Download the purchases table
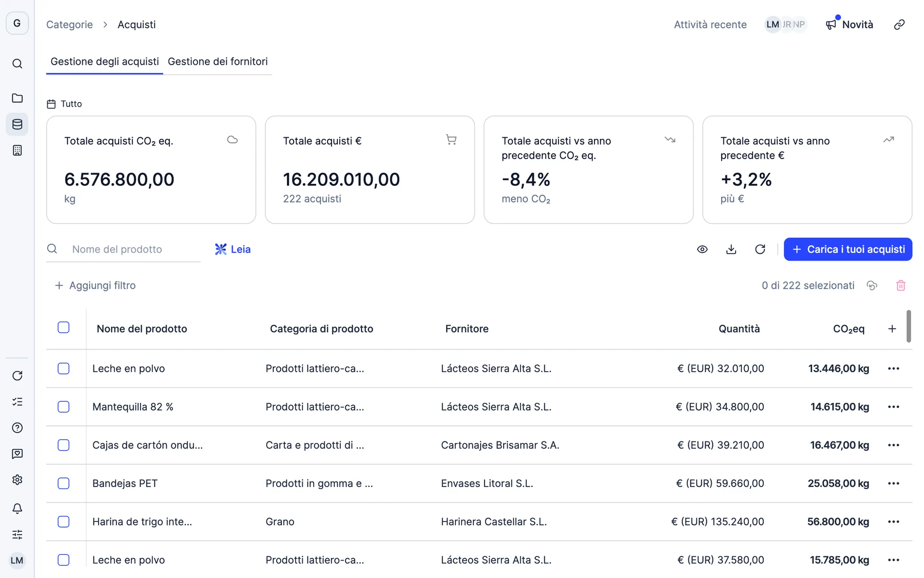The width and height of the screenshot is (924, 578). point(731,249)
